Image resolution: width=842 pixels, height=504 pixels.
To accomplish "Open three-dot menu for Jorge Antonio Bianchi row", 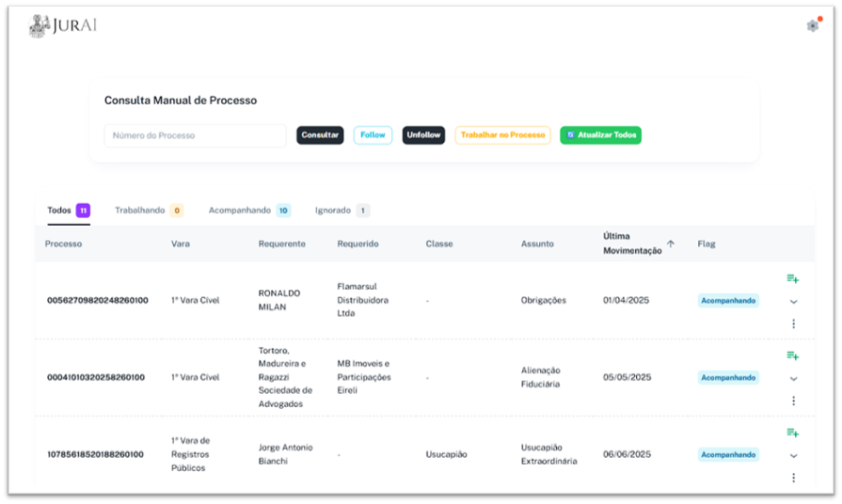I will point(793,478).
